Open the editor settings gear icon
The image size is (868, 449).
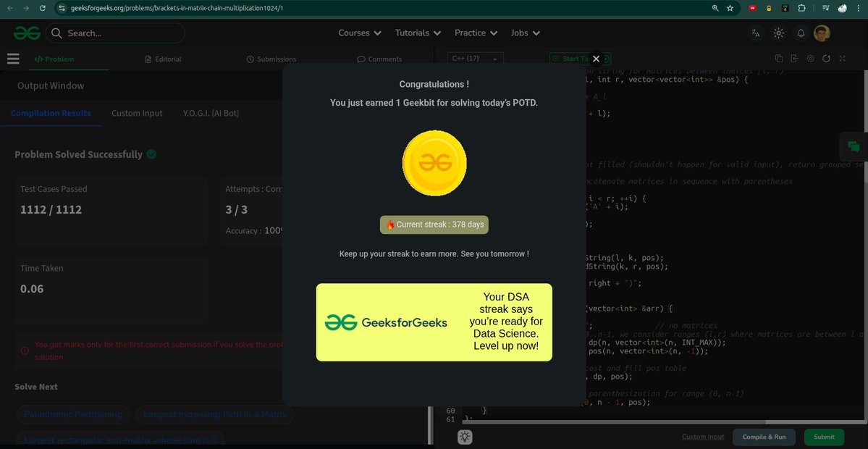tap(810, 58)
